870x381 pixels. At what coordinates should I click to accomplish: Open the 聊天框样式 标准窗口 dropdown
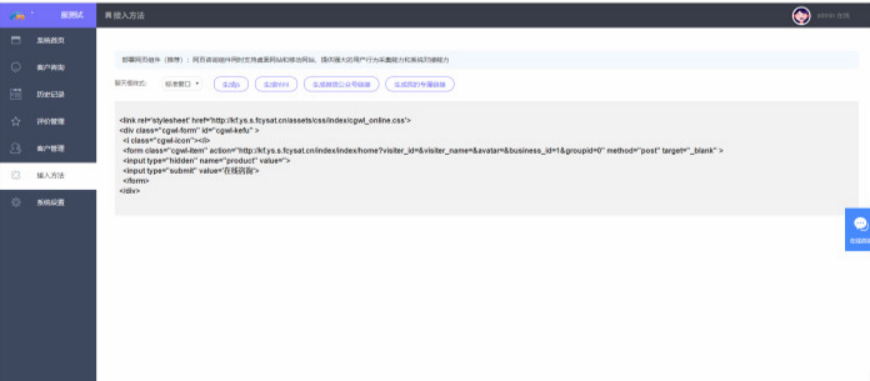pos(182,84)
